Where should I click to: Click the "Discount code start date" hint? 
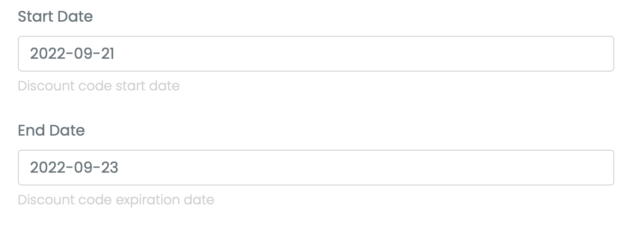[x=99, y=86]
